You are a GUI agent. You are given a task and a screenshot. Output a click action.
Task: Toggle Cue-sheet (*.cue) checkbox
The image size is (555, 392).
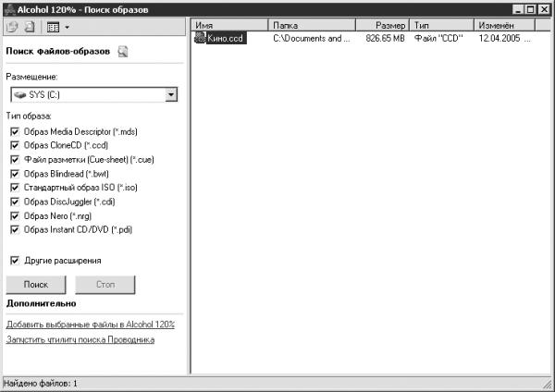click(x=15, y=160)
